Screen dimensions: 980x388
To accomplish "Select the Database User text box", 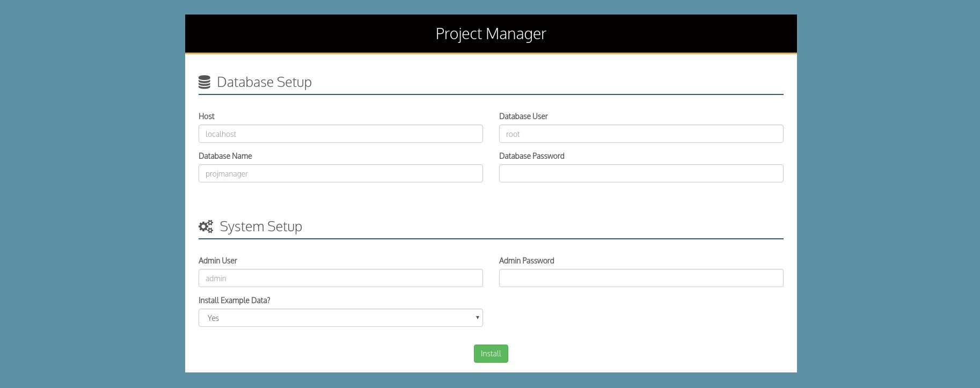I will 641,134.
